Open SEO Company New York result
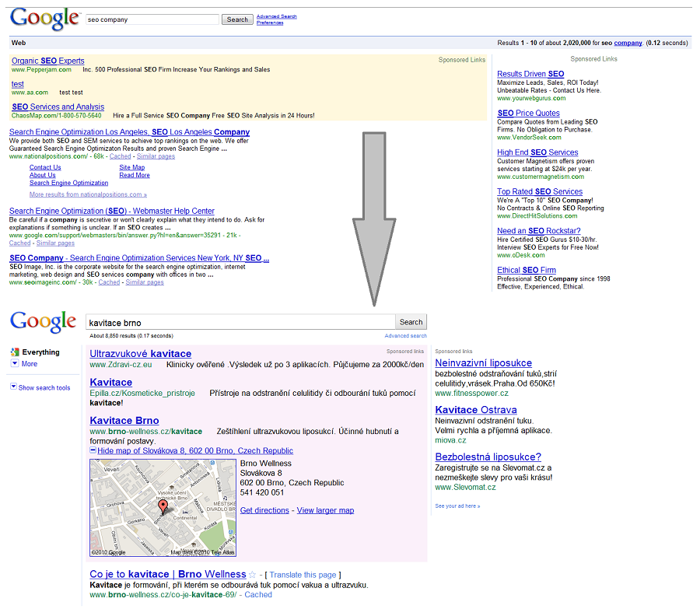 click(139, 258)
